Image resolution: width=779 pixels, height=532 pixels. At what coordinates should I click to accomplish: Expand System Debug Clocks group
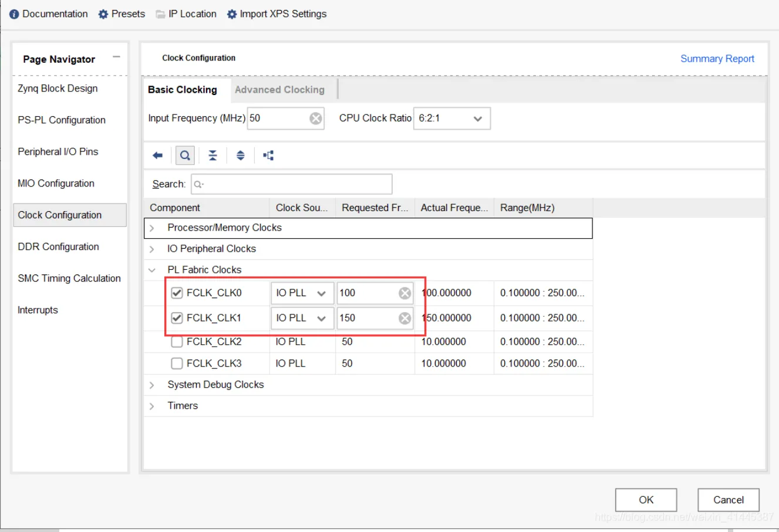click(x=152, y=385)
